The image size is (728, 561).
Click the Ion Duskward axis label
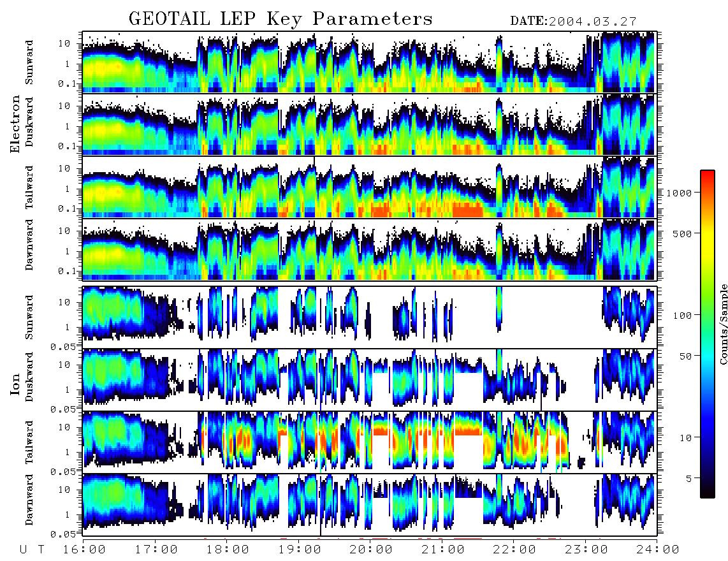point(29,377)
